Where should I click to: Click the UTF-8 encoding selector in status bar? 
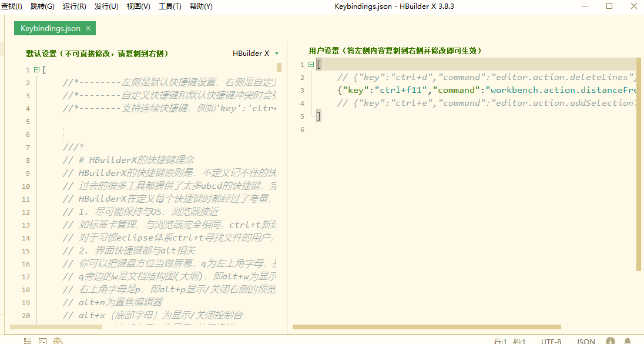click(x=551, y=341)
